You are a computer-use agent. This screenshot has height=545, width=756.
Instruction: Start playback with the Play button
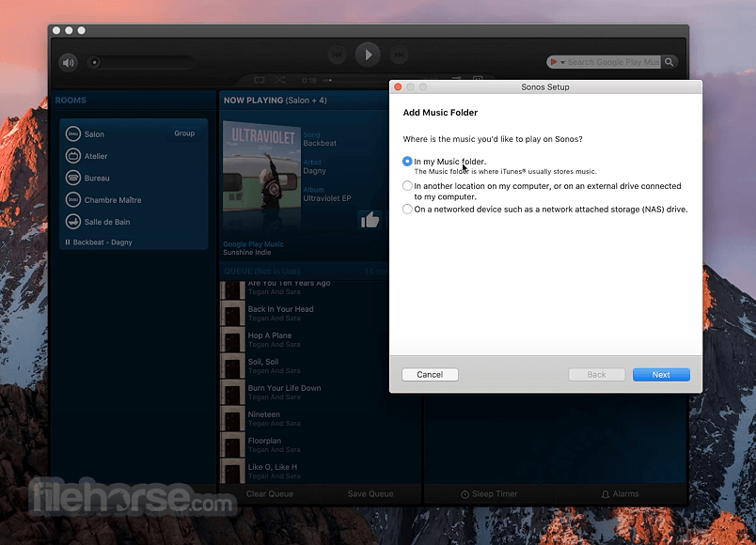pyautogui.click(x=368, y=54)
